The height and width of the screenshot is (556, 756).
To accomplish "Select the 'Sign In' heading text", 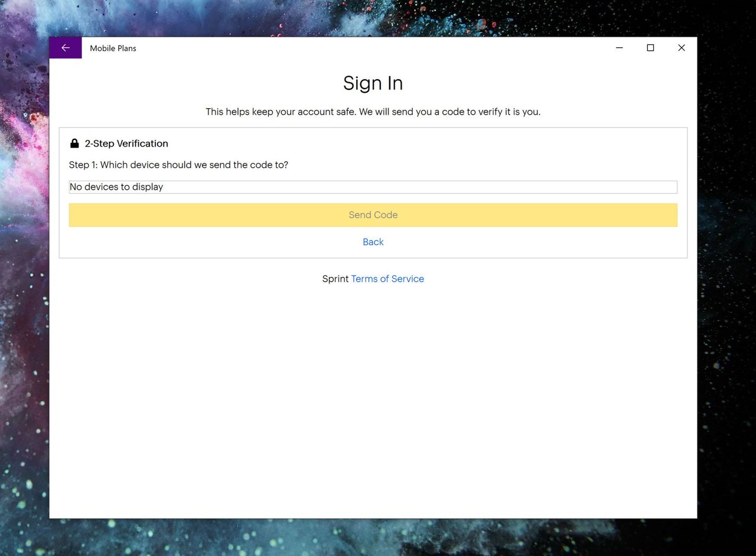I will 373,83.
